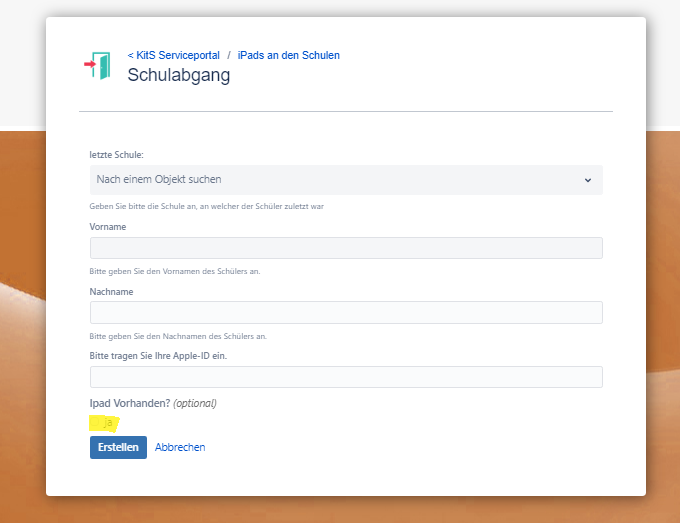Click the Ipad Vorhanden question label
This screenshot has width=680, height=523.
tap(130, 403)
